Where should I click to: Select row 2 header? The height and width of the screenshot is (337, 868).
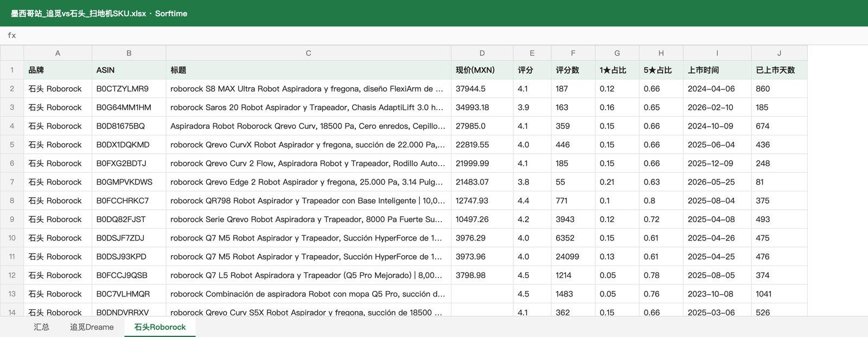[x=12, y=89]
